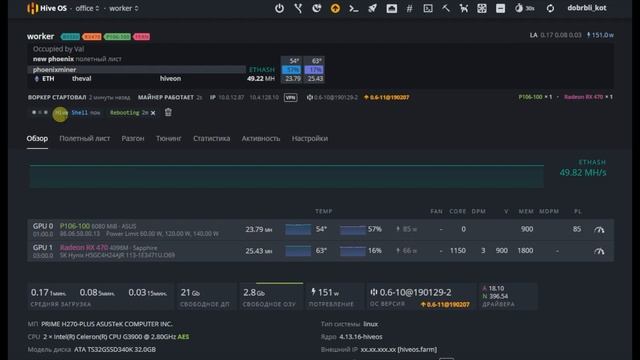This screenshot has height=360, width=640.
Task: Click the hash tags icon
Action: point(409,8)
